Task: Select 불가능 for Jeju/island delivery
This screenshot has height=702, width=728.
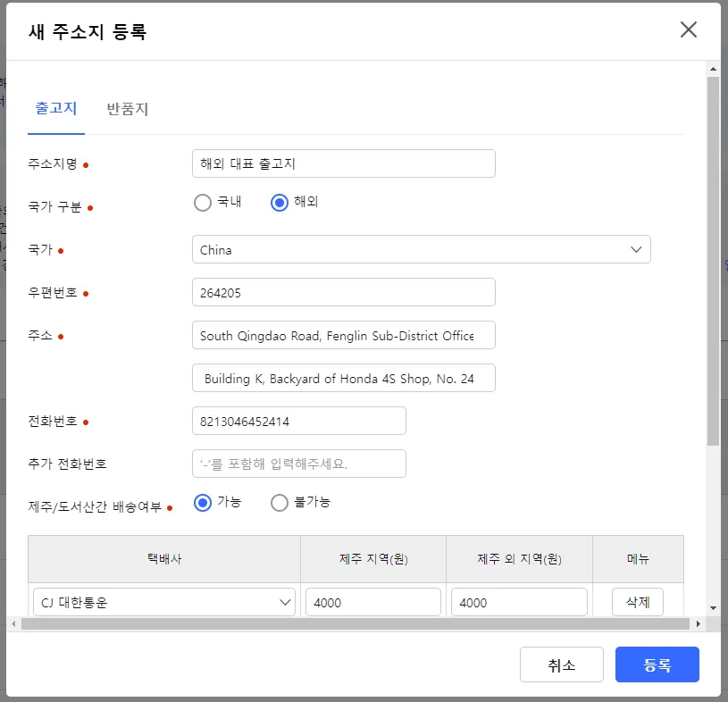Action: (280, 503)
